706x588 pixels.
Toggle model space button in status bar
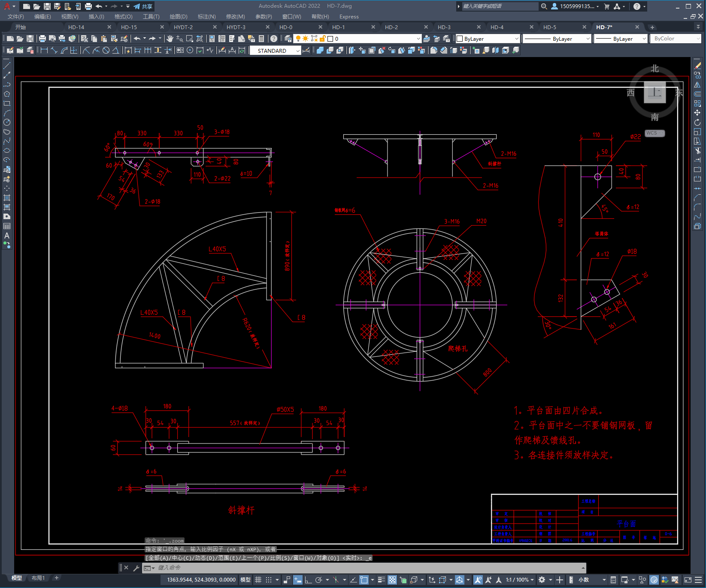click(245, 580)
